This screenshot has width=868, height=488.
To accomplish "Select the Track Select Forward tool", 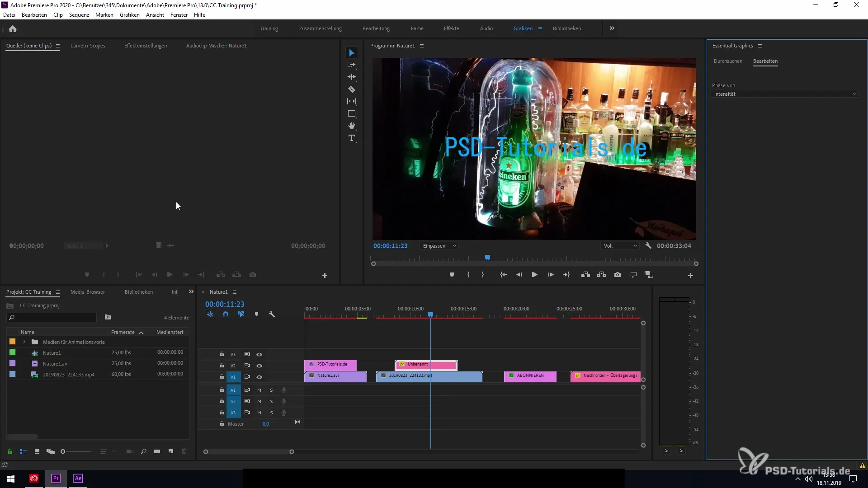I will coord(352,65).
